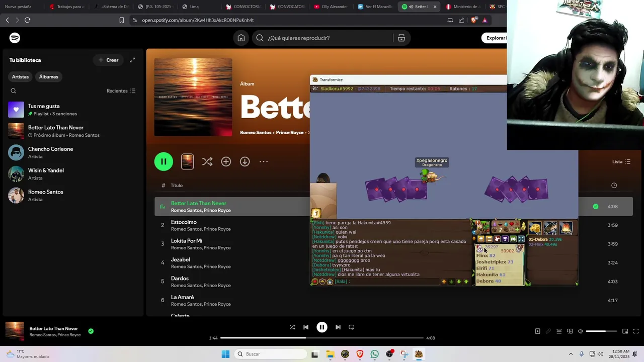Mute Spotify volume with speaker icon
The image size is (644, 362).
pos(580,331)
